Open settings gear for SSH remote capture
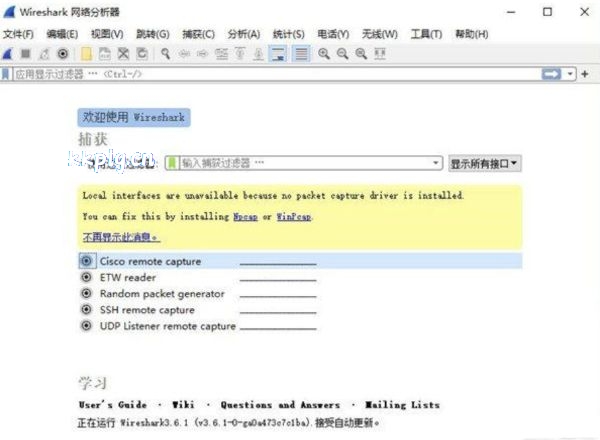This screenshot has height=440, width=600. tap(86, 309)
